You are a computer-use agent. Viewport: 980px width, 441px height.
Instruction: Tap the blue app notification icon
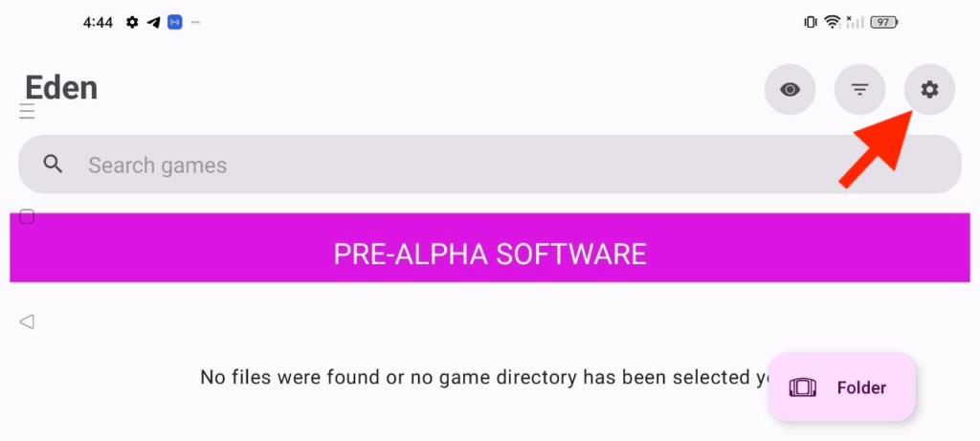174,23
